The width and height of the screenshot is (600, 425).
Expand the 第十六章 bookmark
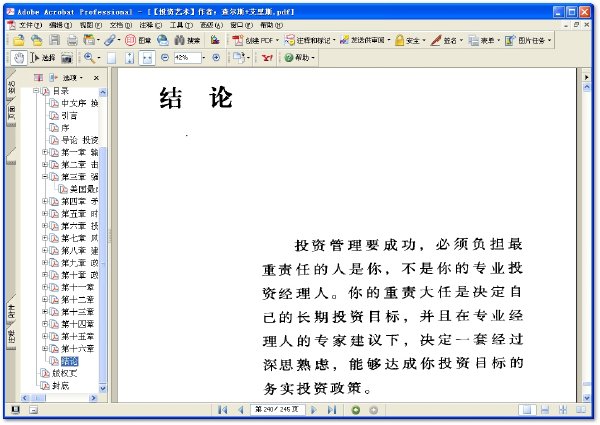(45, 348)
